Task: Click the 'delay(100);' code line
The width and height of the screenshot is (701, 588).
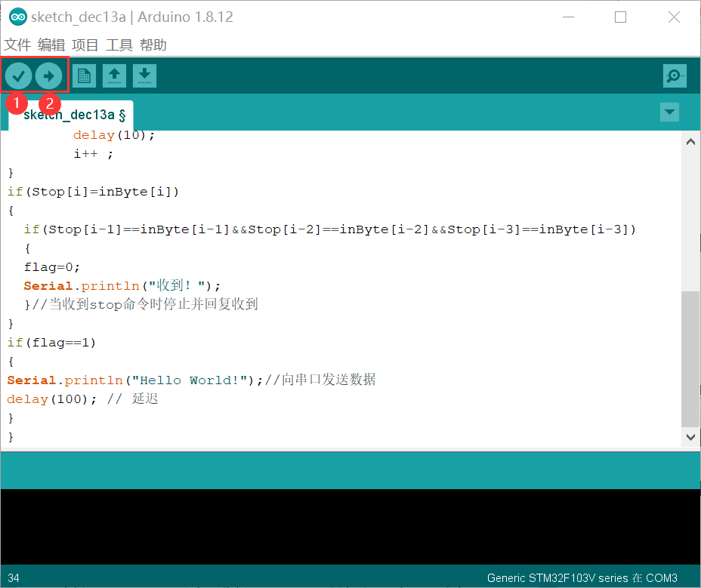Action: coord(51,399)
